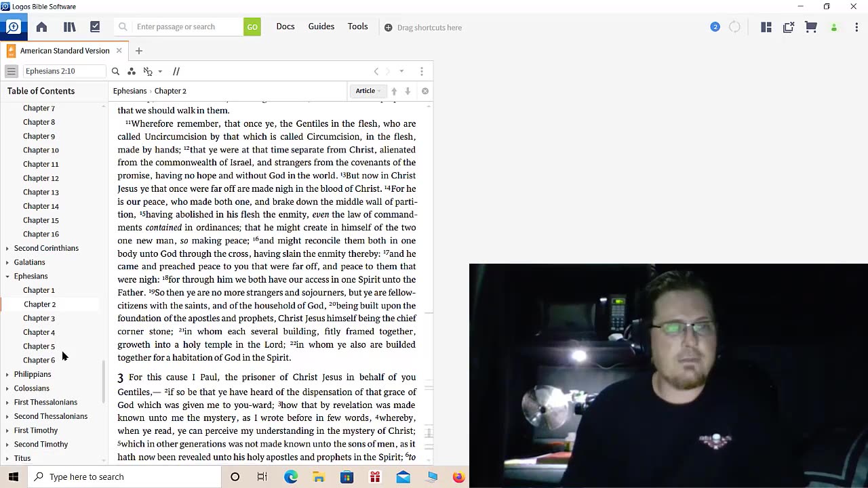The height and width of the screenshot is (488, 868).
Task: Expand Colossians in contents
Action: pyautogui.click(x=7, y=388)
